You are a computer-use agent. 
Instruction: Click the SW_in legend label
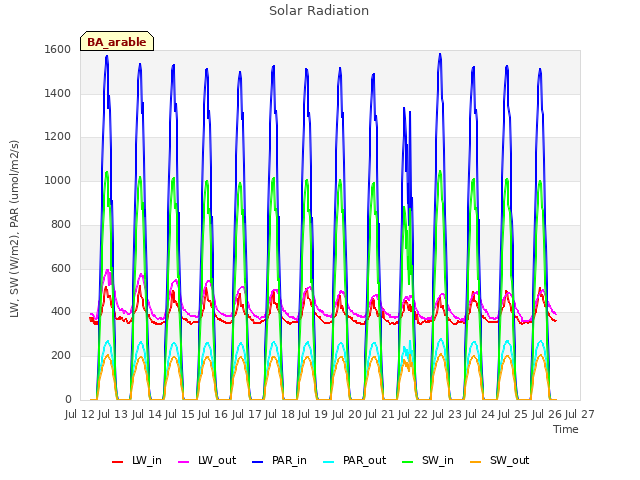coord(438,460)
